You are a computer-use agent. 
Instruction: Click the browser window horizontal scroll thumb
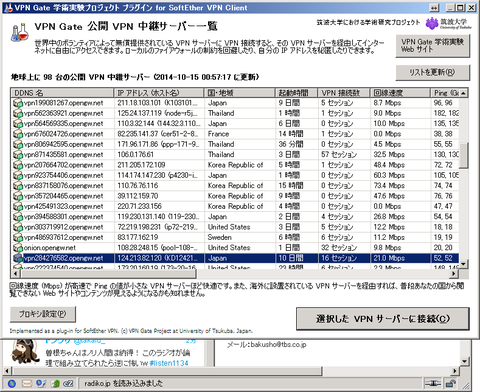pyautogui.click(x=167, y=371)
